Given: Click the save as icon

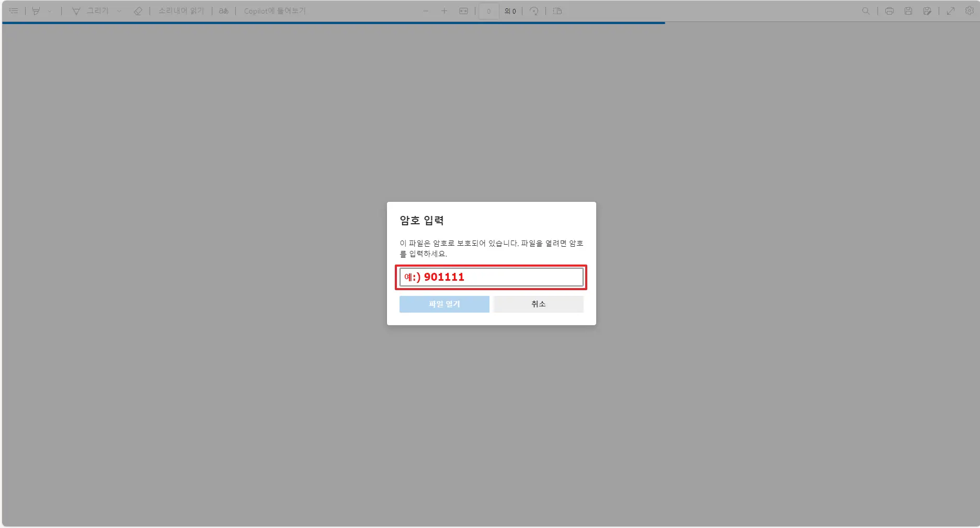Looking at the screenshot, I should pos(927,11).
